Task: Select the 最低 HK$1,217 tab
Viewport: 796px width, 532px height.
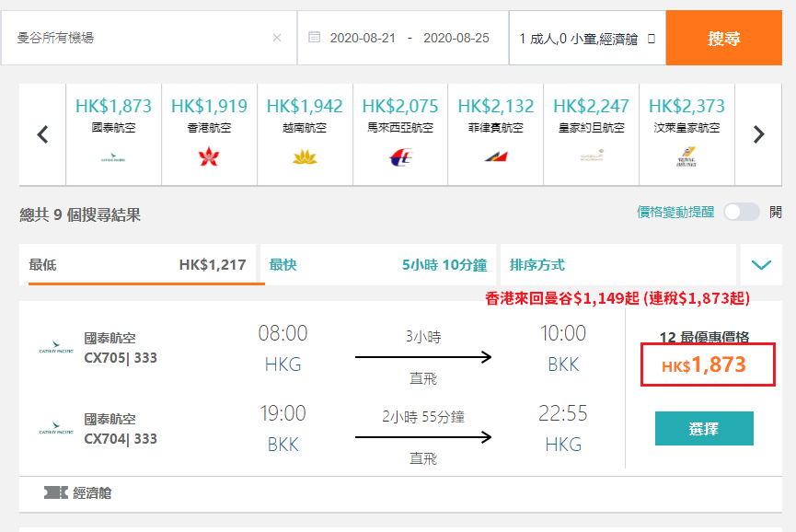Action: 137,264
